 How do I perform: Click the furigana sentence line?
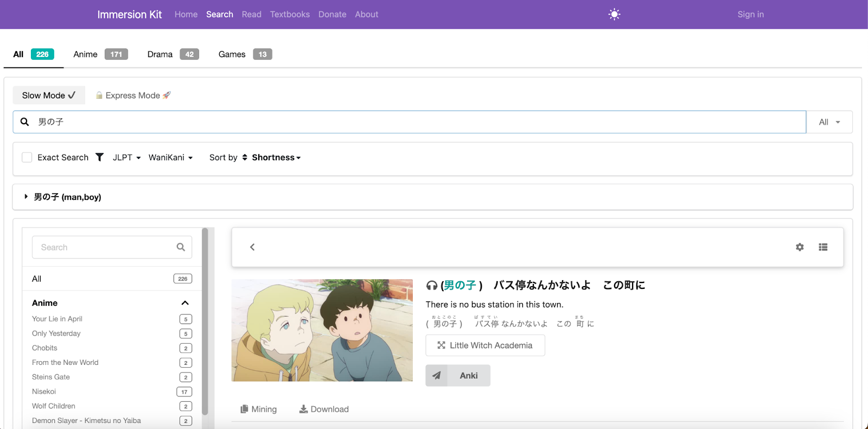coord(510,323)
